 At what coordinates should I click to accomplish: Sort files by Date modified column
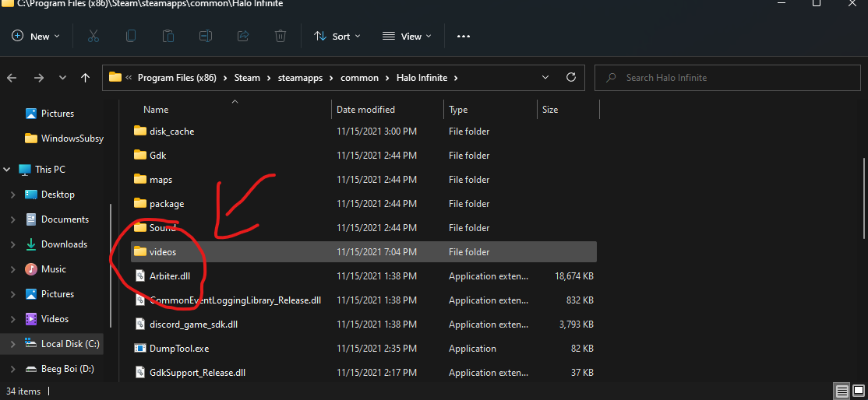pyautogui.click(x=365, y=110)
